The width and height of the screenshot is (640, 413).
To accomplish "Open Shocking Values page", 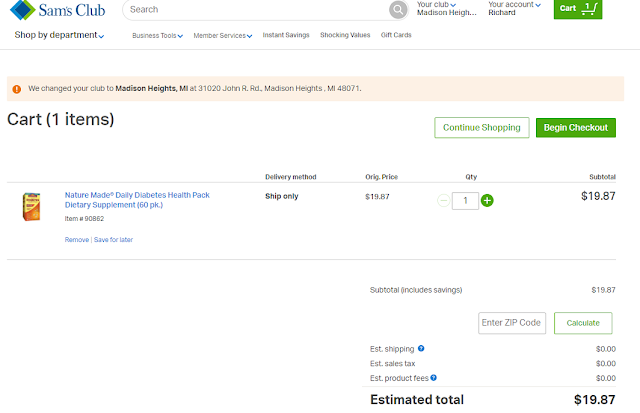I will [x=345, y=35].
